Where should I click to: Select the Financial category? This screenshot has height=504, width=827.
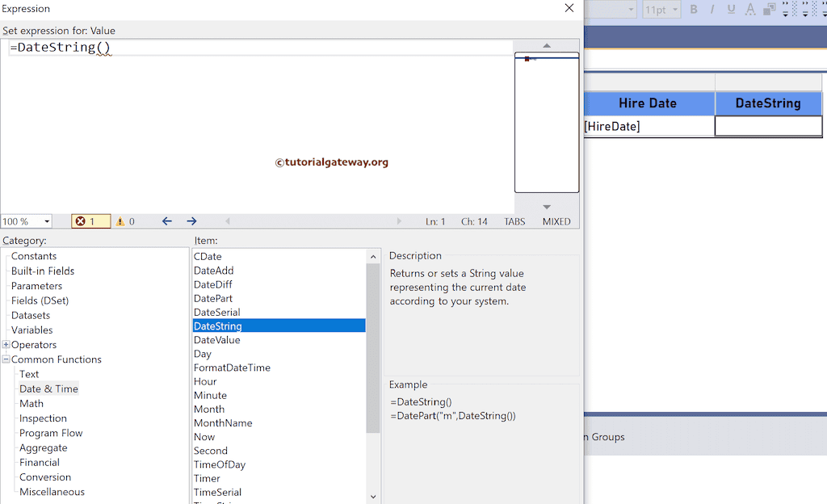[39, 462]
